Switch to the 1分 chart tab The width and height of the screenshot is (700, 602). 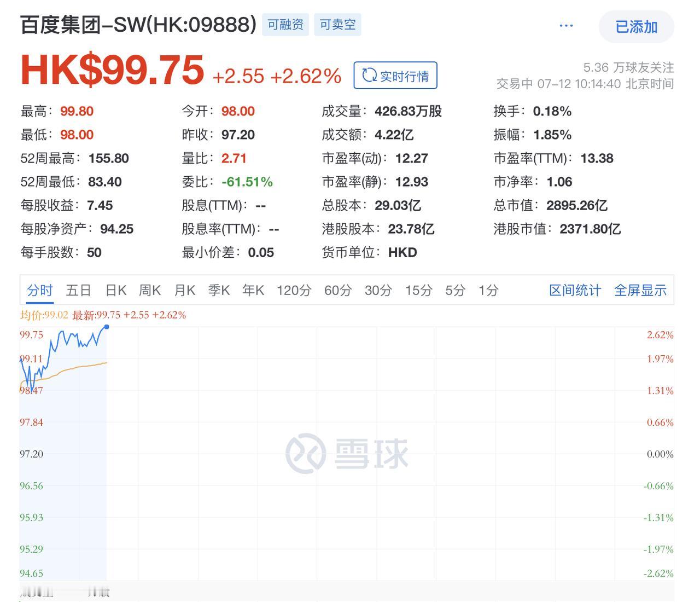(488, 290)
